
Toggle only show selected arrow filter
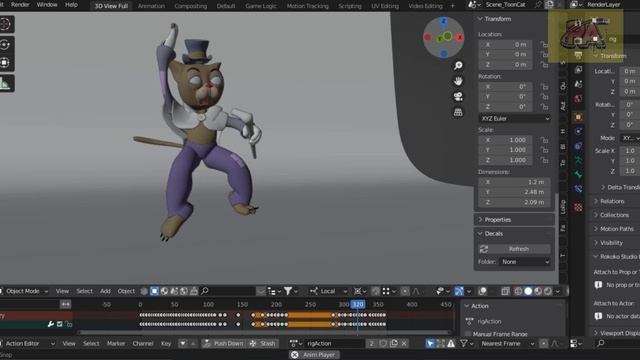pyautogui.click(x=430, y=344)
